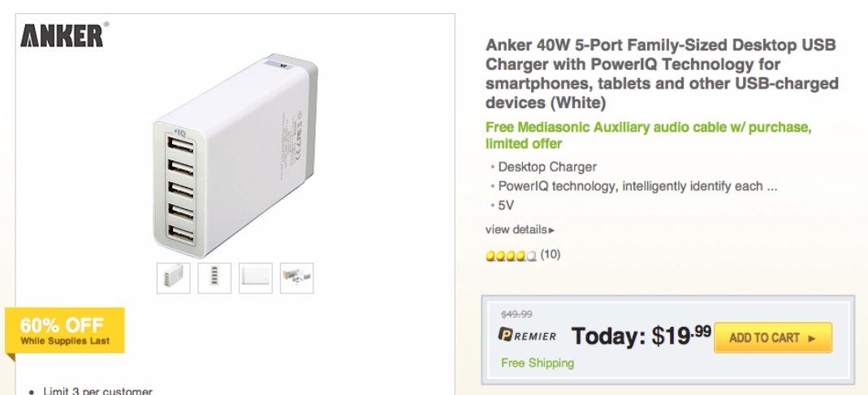The width and height of the screenshot is (868, 395).
Task: Click the Premier logo
Action: 528,336
